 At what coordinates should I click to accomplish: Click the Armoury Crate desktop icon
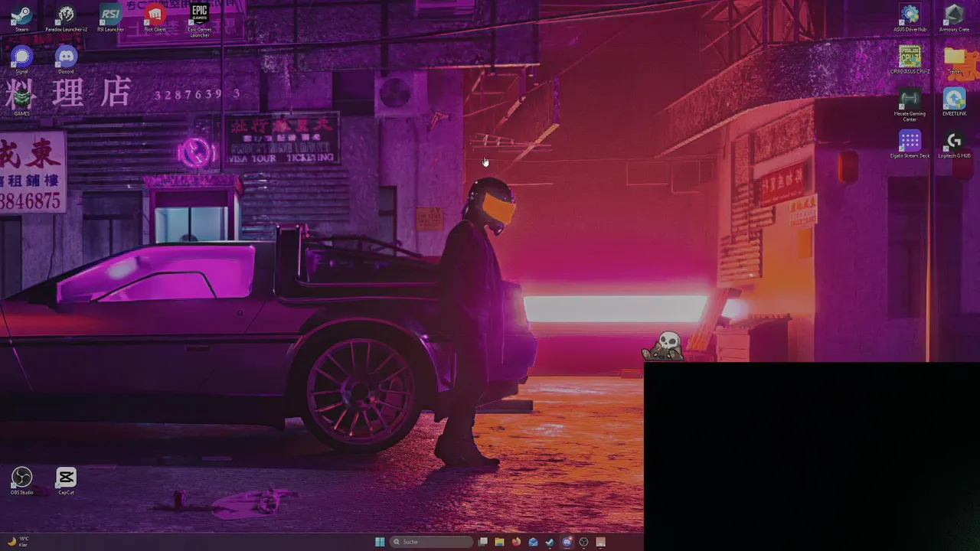tap(954, 18)
